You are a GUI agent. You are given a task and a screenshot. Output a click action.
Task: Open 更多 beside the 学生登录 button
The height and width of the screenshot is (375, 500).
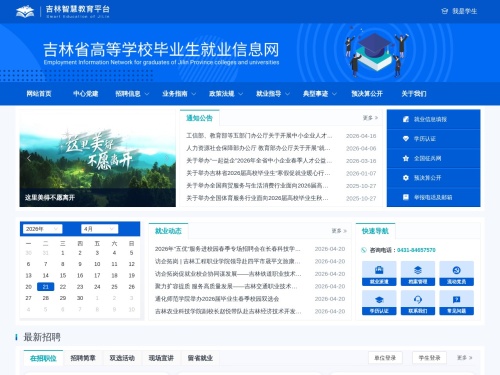(x=464, y=358)
